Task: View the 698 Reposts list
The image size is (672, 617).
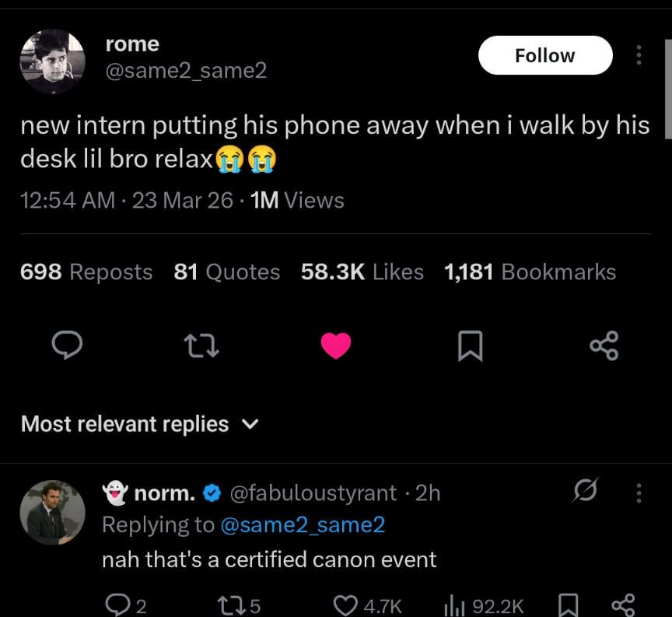Action: pos(86,272)
